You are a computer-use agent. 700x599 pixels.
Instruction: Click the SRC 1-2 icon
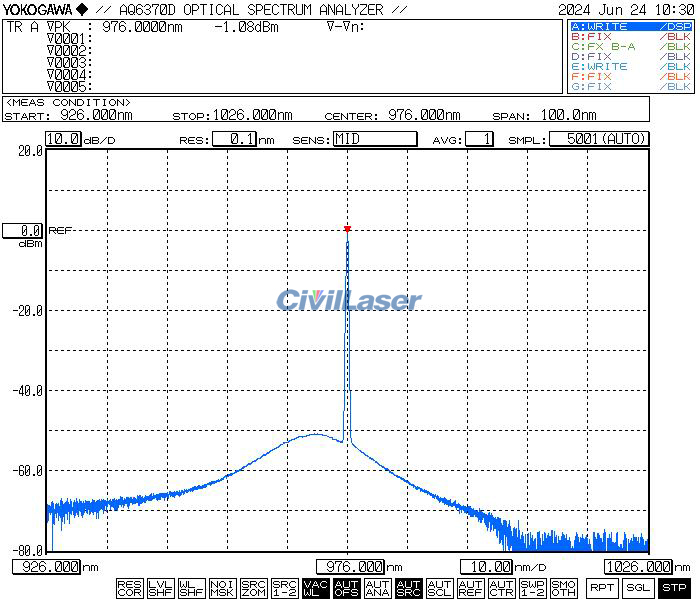click(284, 588)
